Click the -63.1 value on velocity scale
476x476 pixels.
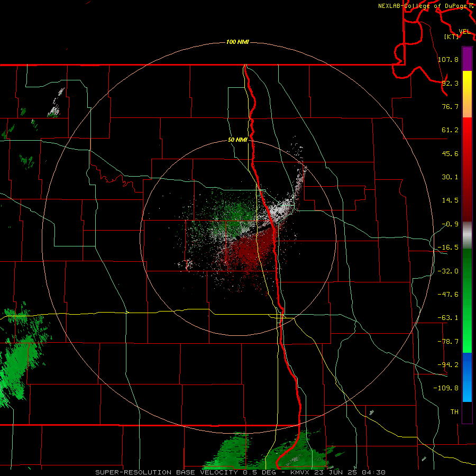[x=448, y=318]
